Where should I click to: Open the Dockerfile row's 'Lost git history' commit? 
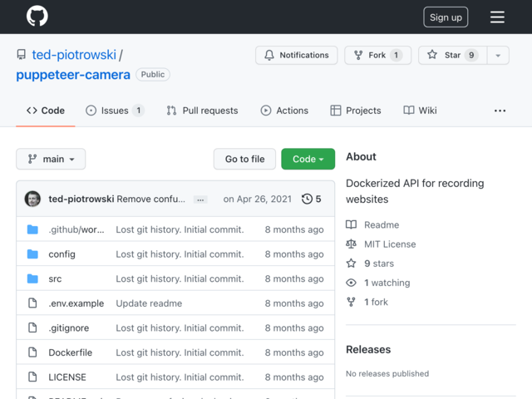pos(180,352)
